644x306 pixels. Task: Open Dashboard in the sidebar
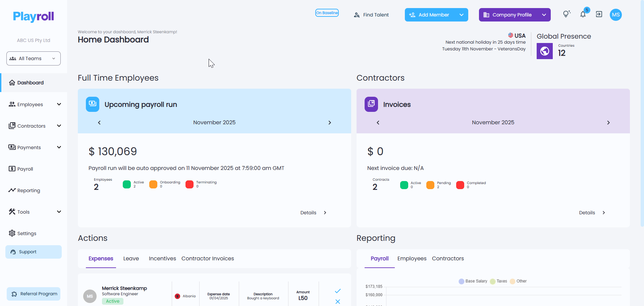(34, 83)
